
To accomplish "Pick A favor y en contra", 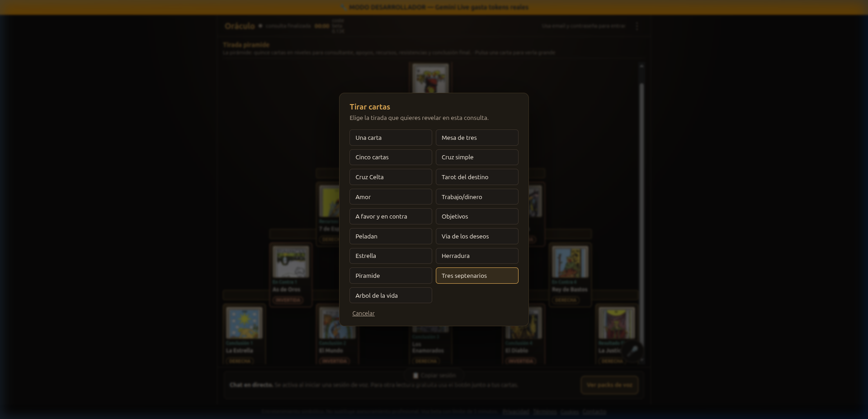I will [391, 216].
